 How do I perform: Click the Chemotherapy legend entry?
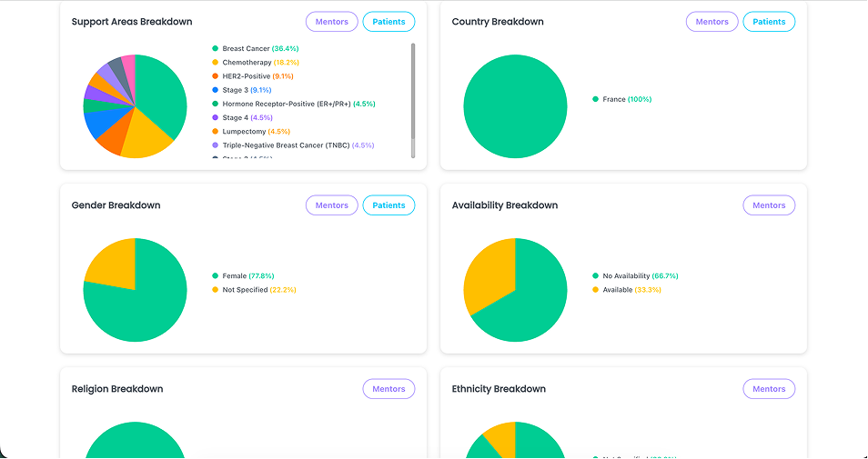coord(256,63)
